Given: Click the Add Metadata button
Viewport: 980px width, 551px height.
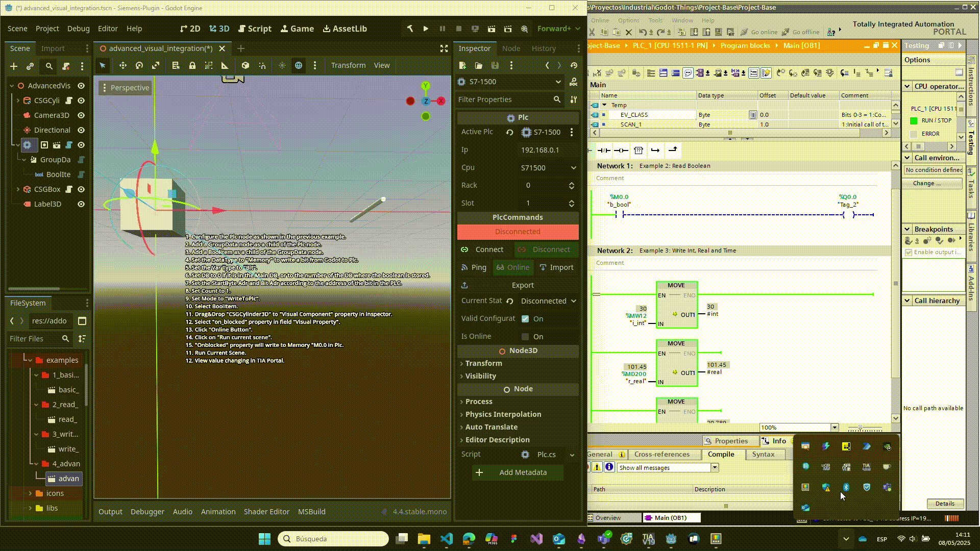Looking at the screenshot, I should tap(518, 472).
